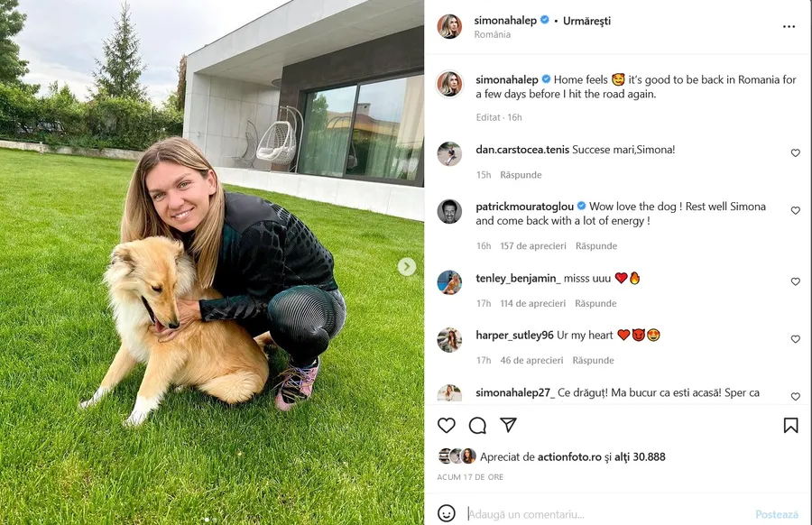Image resolution: width=812 pixels, height=525 pixels.
Task: Click in Adaugă un comentariu field
Action: (606, 514)
